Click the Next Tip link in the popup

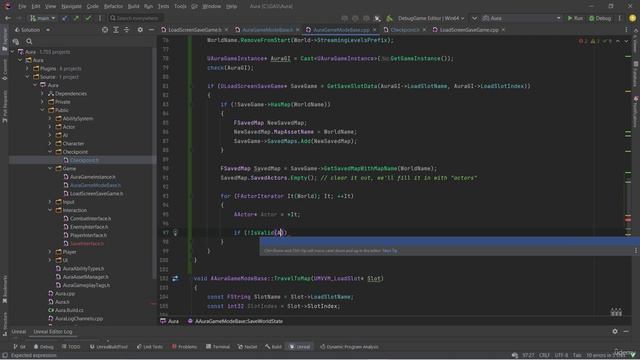390,251
